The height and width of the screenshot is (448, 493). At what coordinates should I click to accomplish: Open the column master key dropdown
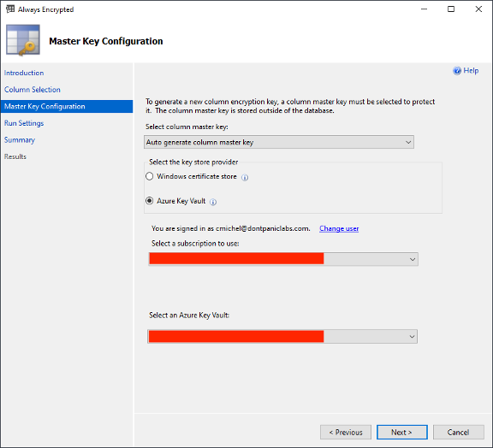279,142
